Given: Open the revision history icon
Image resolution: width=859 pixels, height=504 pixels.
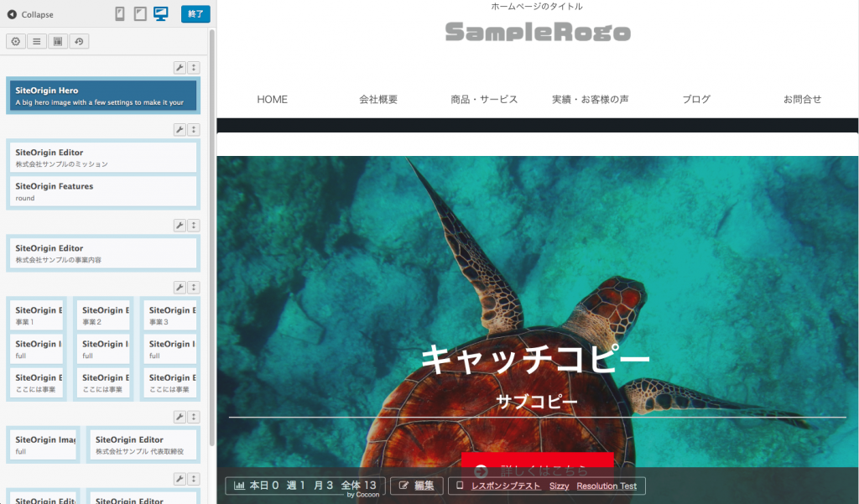Looking at the screenshot, I should [x=79, y=41].
